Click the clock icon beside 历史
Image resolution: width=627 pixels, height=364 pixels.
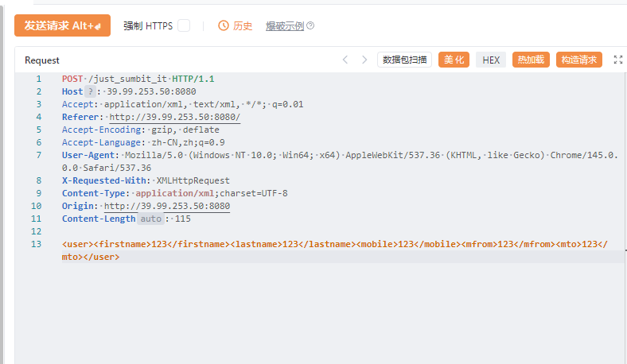click(224, 25)
